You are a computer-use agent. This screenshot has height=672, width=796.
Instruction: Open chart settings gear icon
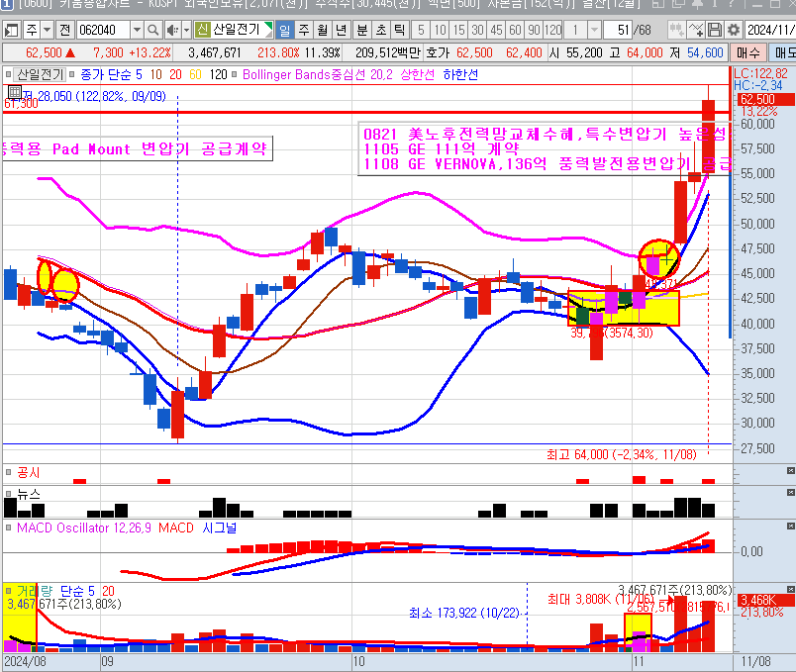point(733,30)
